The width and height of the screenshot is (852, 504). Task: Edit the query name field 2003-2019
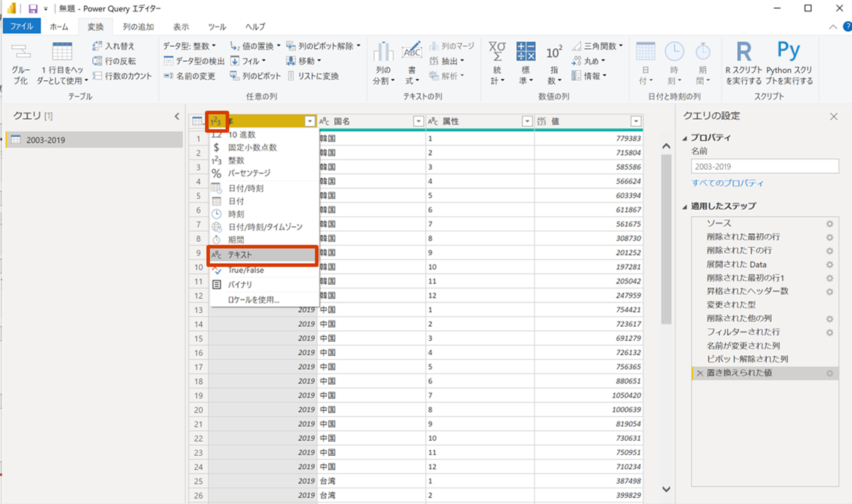point(765,166)
